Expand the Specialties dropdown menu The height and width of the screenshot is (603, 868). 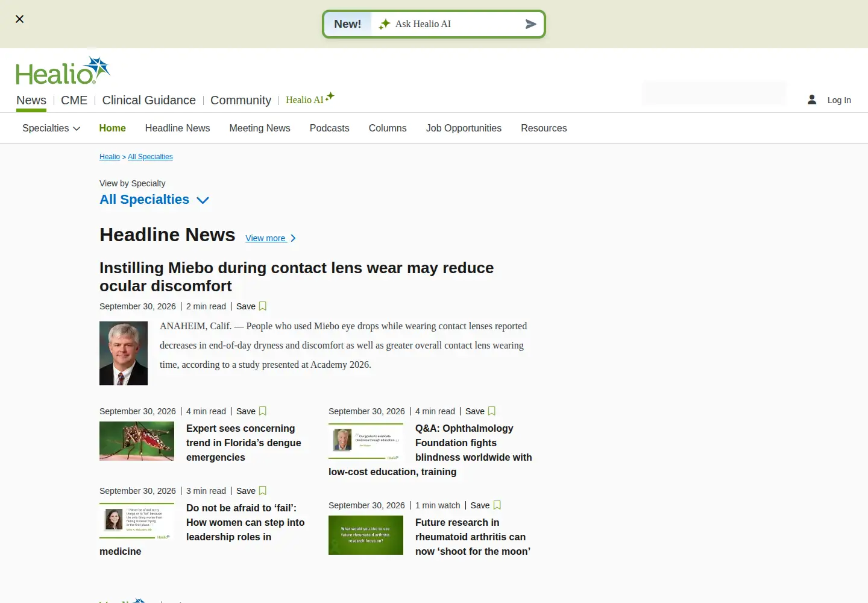point(51,128)
